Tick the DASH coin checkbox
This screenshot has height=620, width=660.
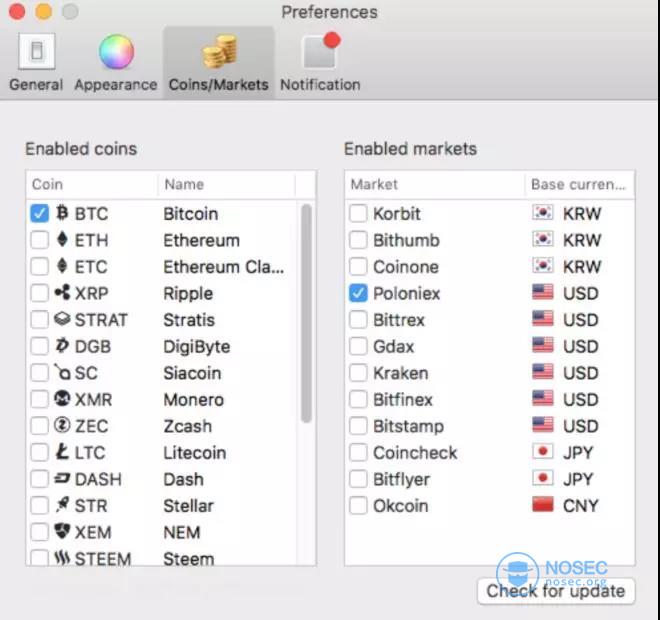point(40,479)
